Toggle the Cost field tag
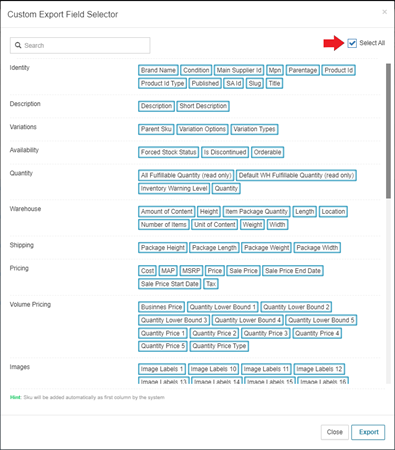395x450 pixels. coord(147,271)
